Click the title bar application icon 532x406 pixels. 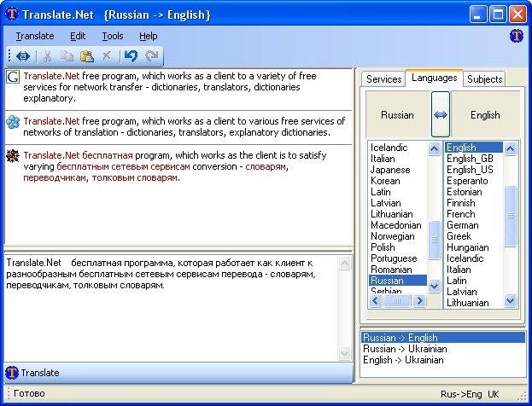pyautogui.click(x=12, y=14)
